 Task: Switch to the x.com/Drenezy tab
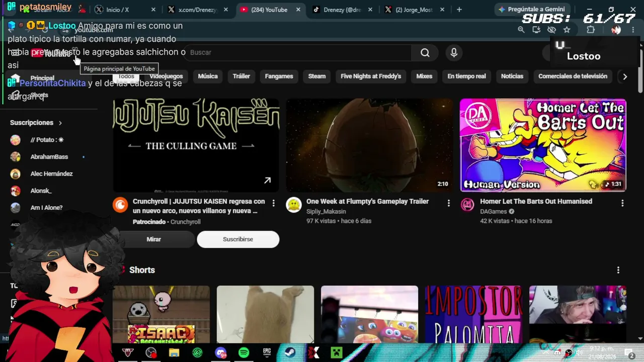[x=197, y=10]
